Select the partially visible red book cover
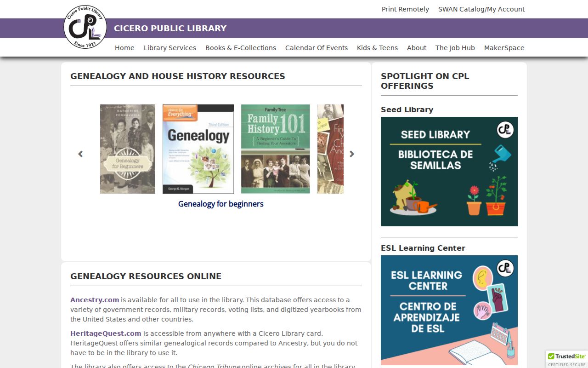The image size is (588, 368). [x=330, y=149]
